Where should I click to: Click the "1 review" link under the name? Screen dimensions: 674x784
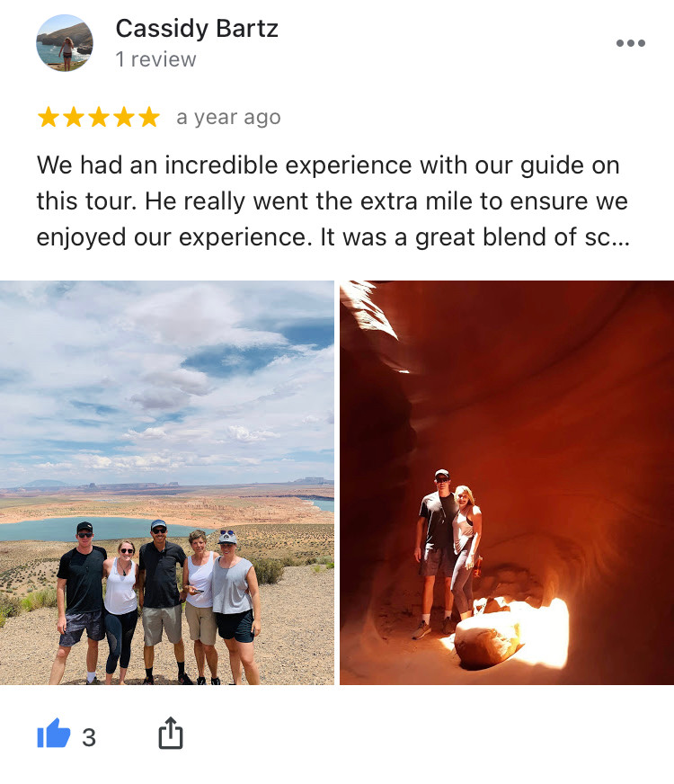coord(155,59)
